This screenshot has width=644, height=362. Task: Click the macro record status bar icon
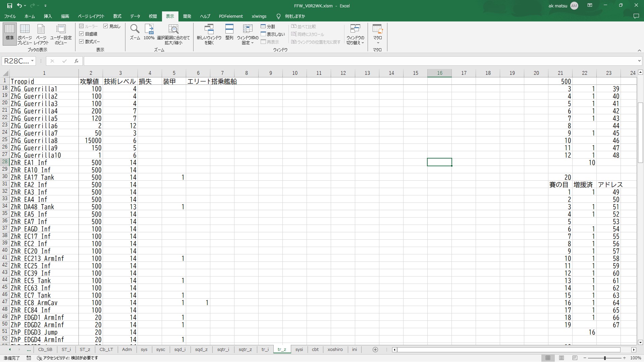click(x=29, y=358)
